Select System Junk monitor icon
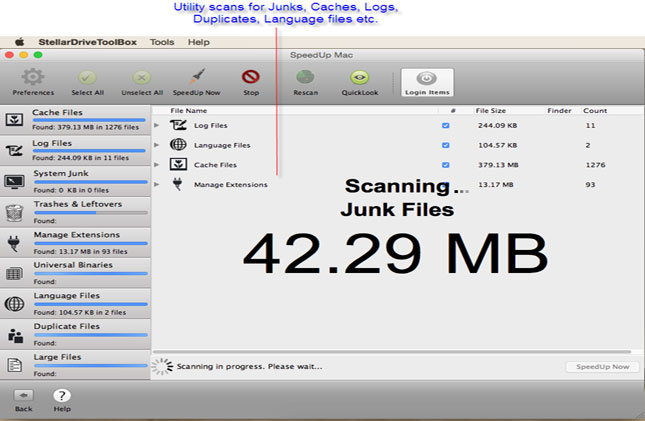Screen dimensions: 645x421 point(14,181)
